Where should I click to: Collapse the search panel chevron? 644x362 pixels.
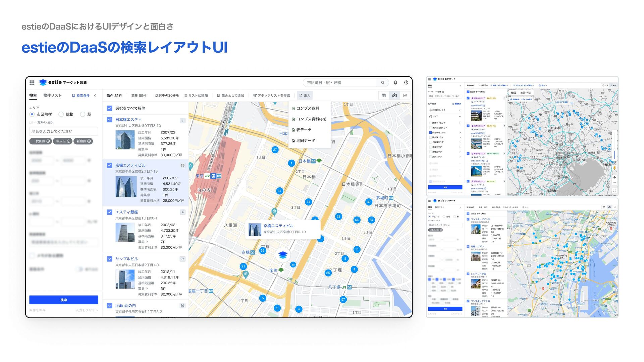pyautogui.click(x=95, y=96)
